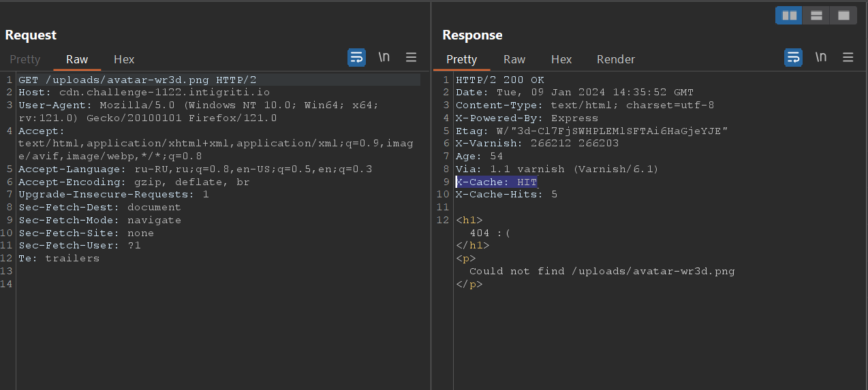Select combined tabbed layout icon
This screenshot has width=868, height=390.
(843, 15)
